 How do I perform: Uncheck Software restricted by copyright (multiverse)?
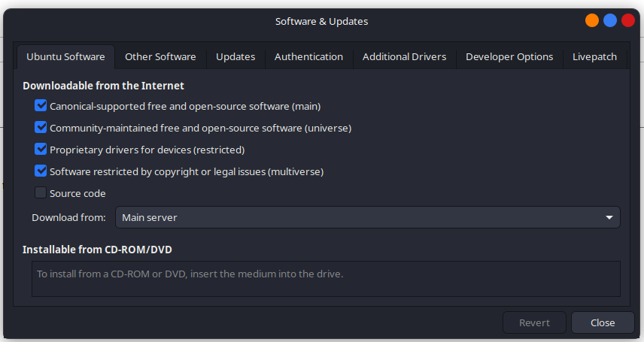click(41, 171)
